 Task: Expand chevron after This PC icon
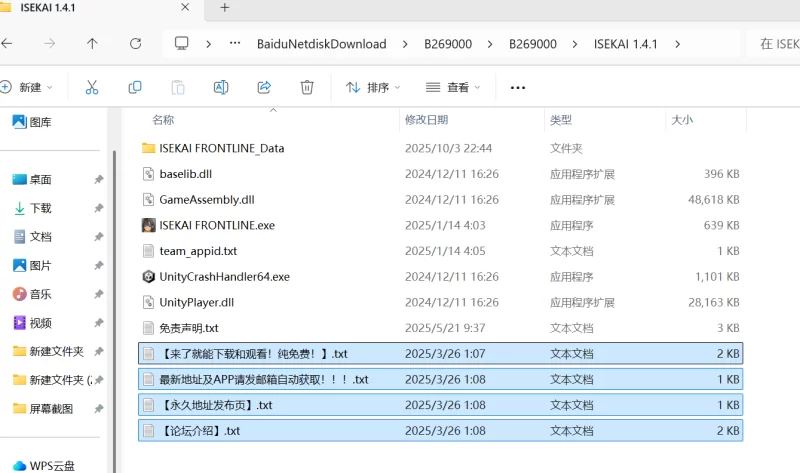[x=208, y=44]
